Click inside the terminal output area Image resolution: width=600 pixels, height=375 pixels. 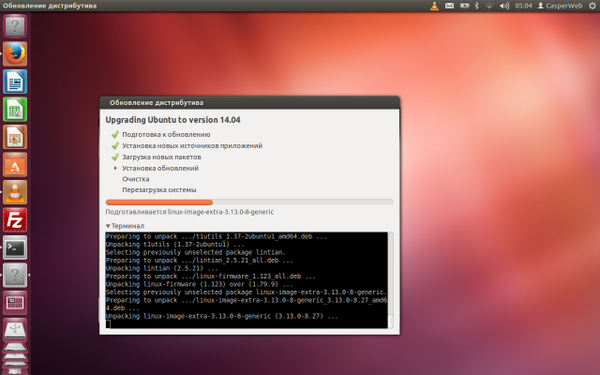[246, 280]
